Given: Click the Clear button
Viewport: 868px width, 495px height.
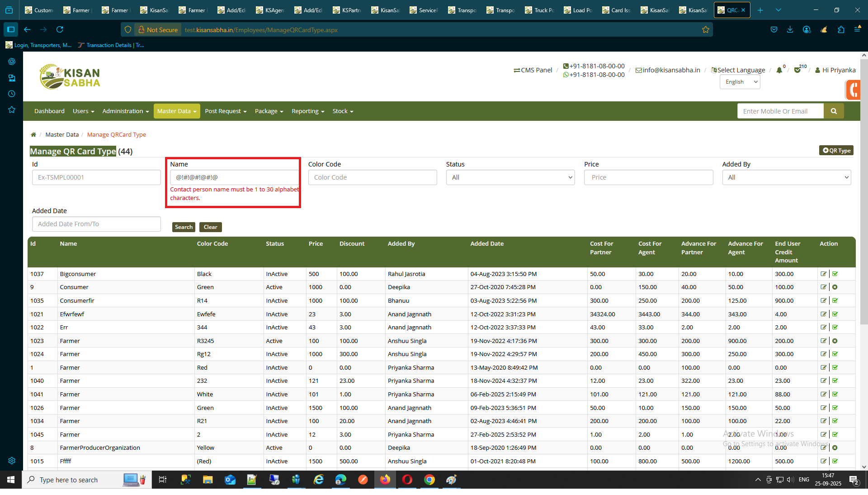Looking at the screenshot, I should point(210,227).
